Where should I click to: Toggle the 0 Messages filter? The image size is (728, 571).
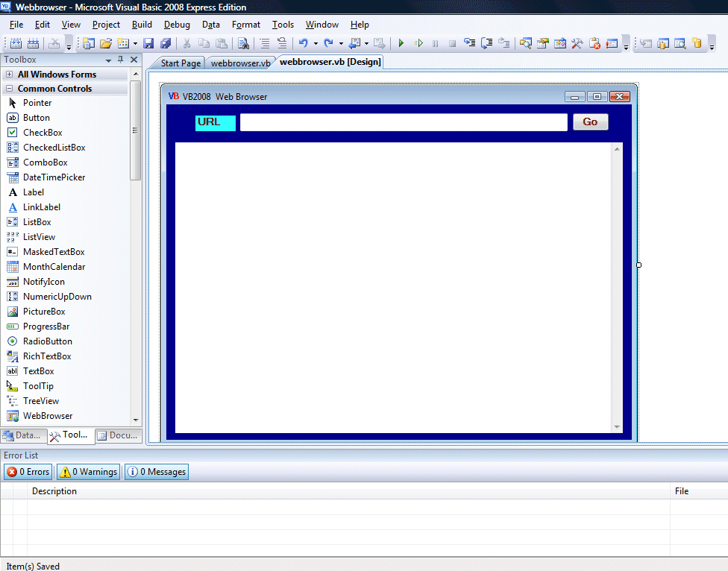coord(156,471)
